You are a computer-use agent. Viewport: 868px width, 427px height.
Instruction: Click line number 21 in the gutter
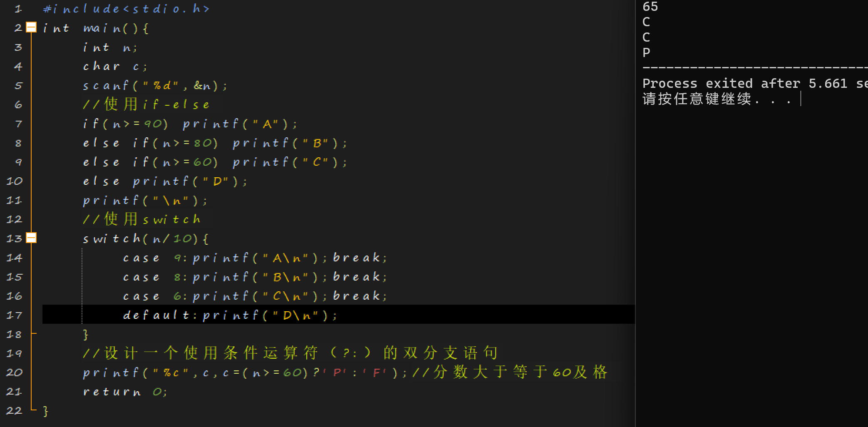tap(14, 392)
